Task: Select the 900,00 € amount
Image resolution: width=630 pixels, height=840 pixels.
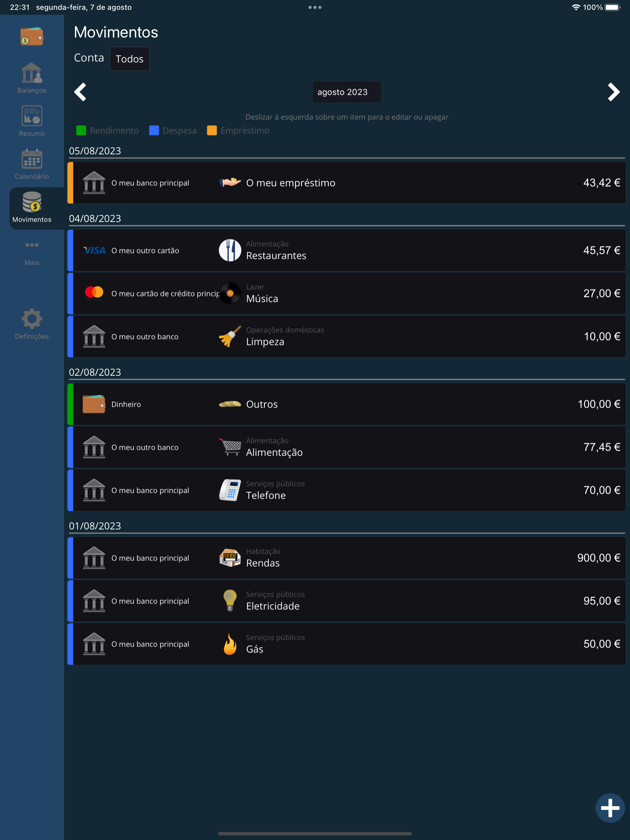Action: 599,558
